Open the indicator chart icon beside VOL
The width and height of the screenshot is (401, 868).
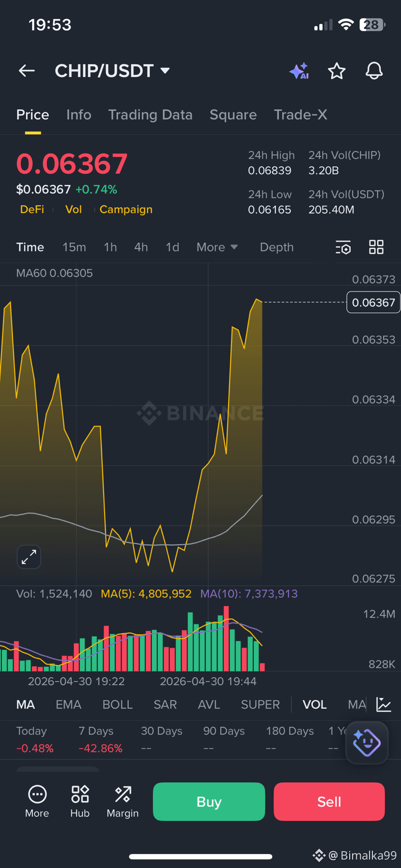[384, 704]
